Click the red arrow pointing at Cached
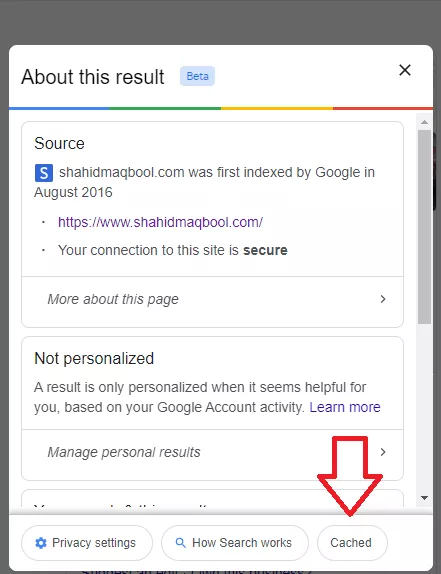This screenshot has width=441, height=574. click(350, 476)
